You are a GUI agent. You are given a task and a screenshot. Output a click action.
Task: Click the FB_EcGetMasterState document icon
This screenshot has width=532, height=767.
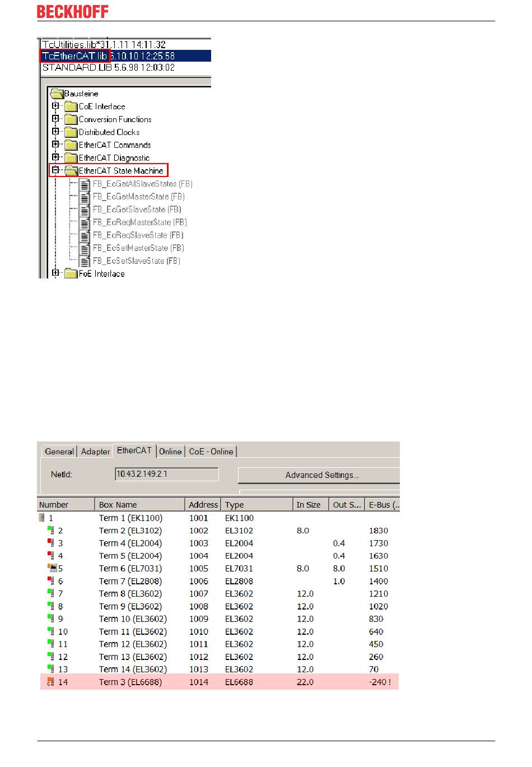tap(85, 197)
